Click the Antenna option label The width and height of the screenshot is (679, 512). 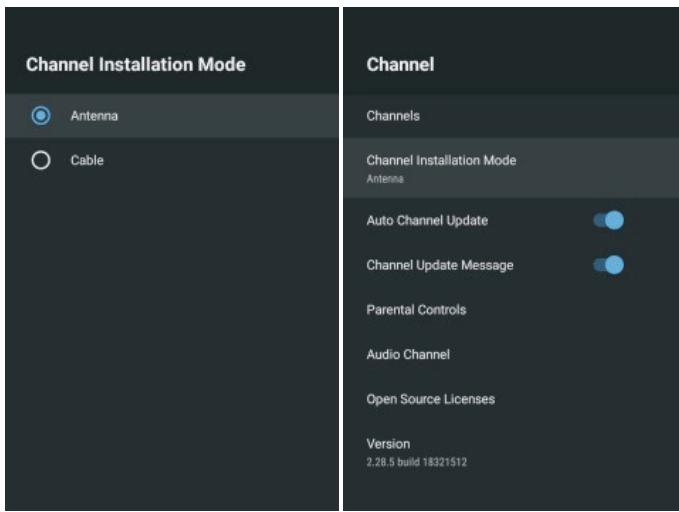point(94,116)
